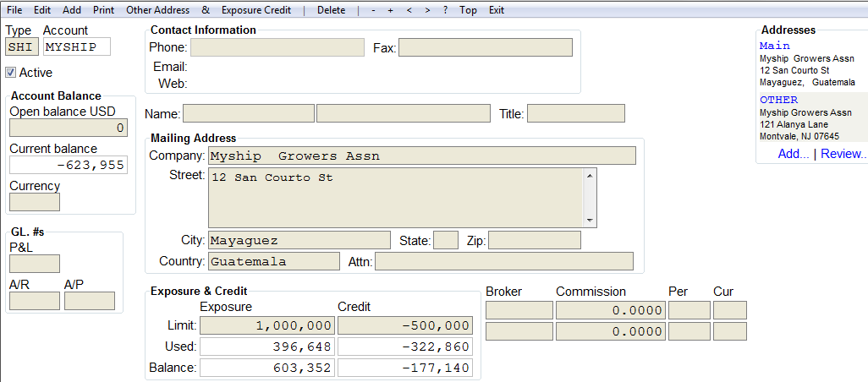The image size is (868, 382).
Task: Open the Print menu
Action: (x=103, y=10)
